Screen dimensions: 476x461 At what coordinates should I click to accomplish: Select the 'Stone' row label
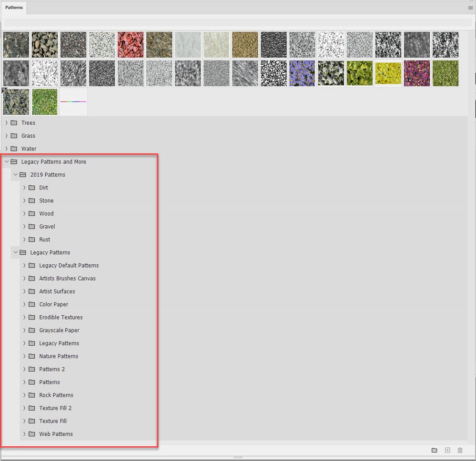(46, 200)
